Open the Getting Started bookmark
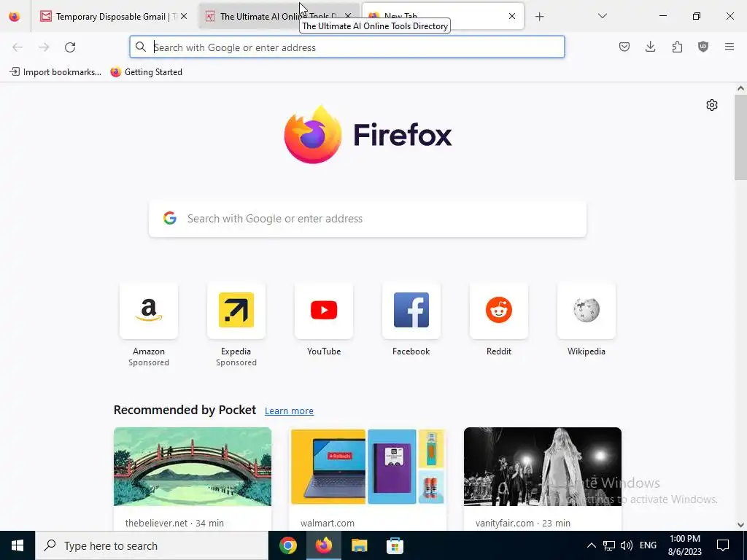Screen dimensions: 747x560 [146, 72]
